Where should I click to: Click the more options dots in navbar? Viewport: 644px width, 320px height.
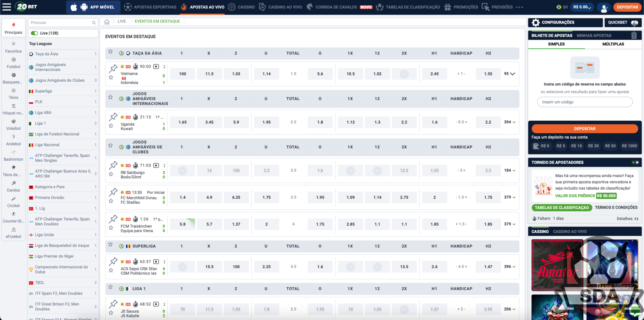pyautogui.click(x=520, y=7)
